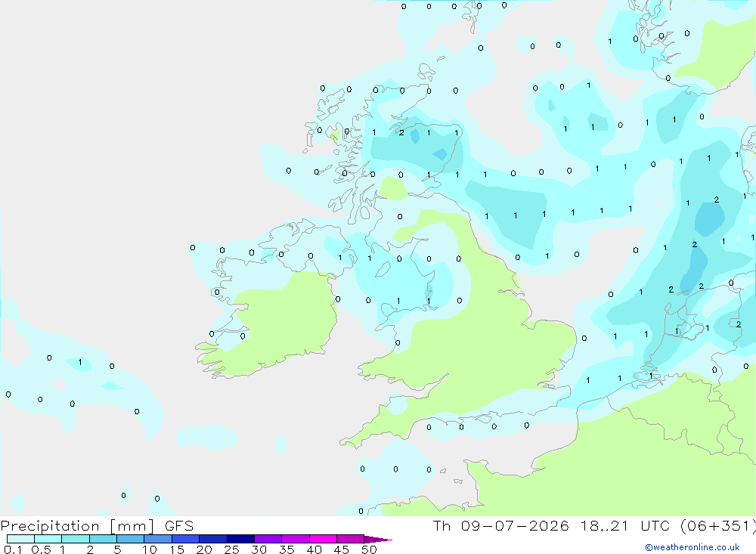Click the legend value '0.5'
756x554 pixels.
[x=41, y=549]
